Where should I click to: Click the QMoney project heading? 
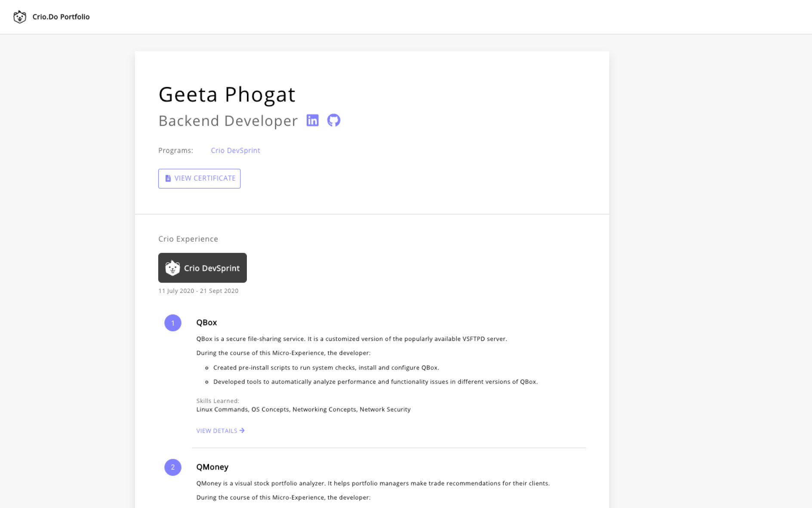click(212, 467)
